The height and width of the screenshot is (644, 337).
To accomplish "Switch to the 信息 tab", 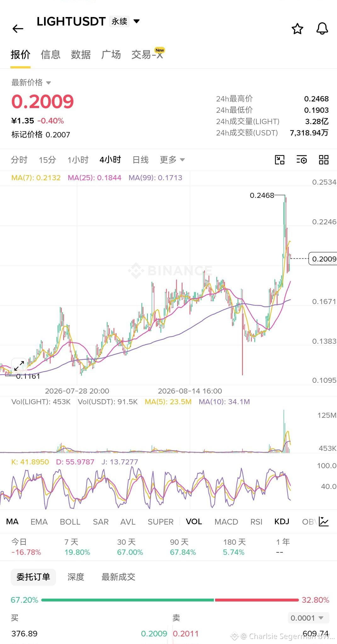I will [x=50, y=55].
